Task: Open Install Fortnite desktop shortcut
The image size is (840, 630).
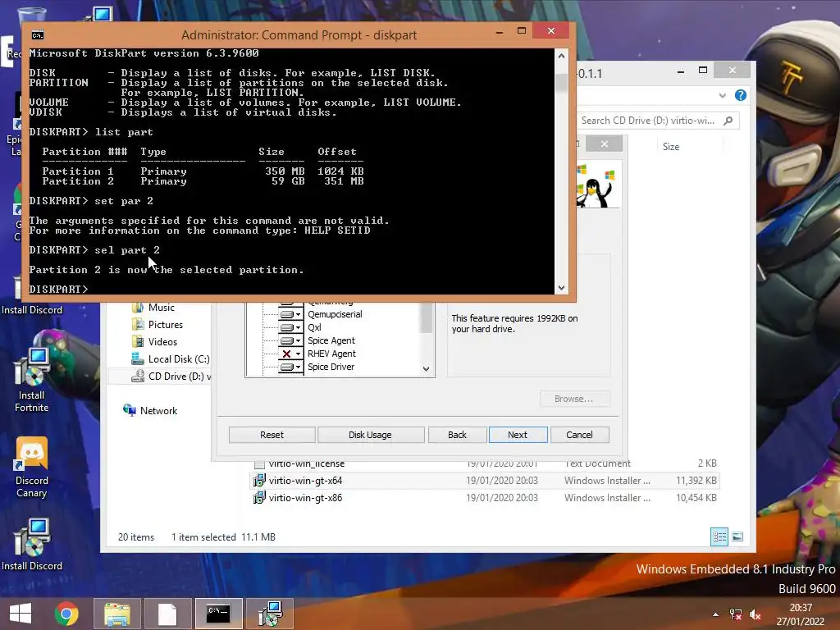Action: pyautogui.click(x=32, y=381)
